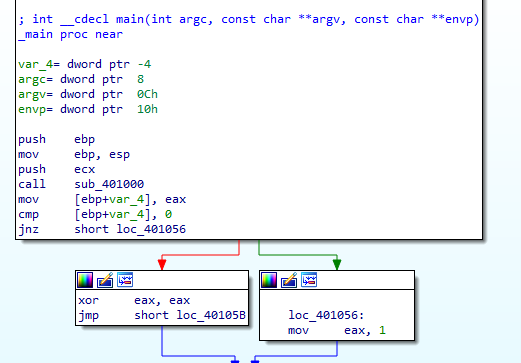Select the var_4 variable definition
Viewport: 521px width, 363px height.
[x=85, y=64]
